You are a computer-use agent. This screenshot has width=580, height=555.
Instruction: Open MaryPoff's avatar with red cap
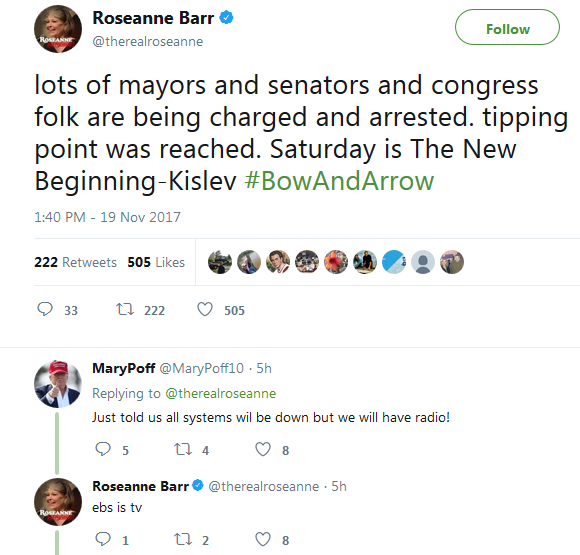pyautogui.click(x=58, y=384)
